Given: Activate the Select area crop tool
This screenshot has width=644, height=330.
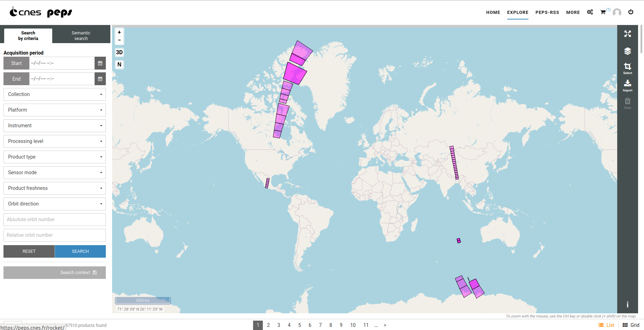Looking at the screenshot, I should (x=627, y=68).
